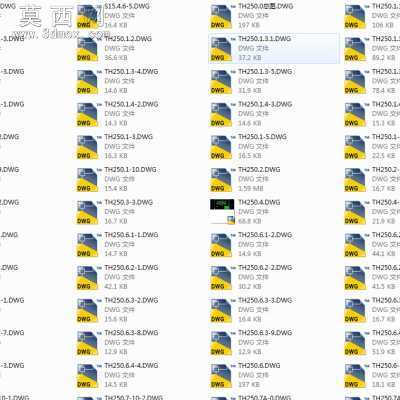Screen dimensions: 400x400
Task: Select the file name TH250.1-10.DWG
Action: [130, 170]
